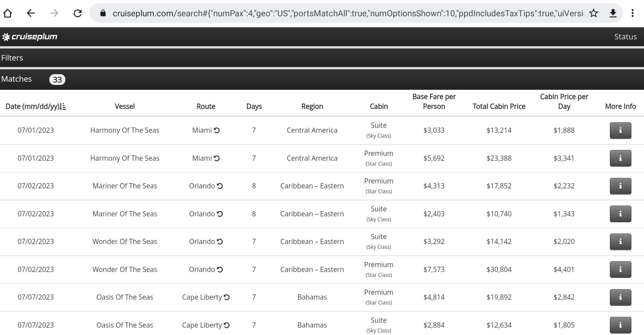644x335 pixels.
Task: Select $23,388 total cabin price
Action: (x=499, y=158)
